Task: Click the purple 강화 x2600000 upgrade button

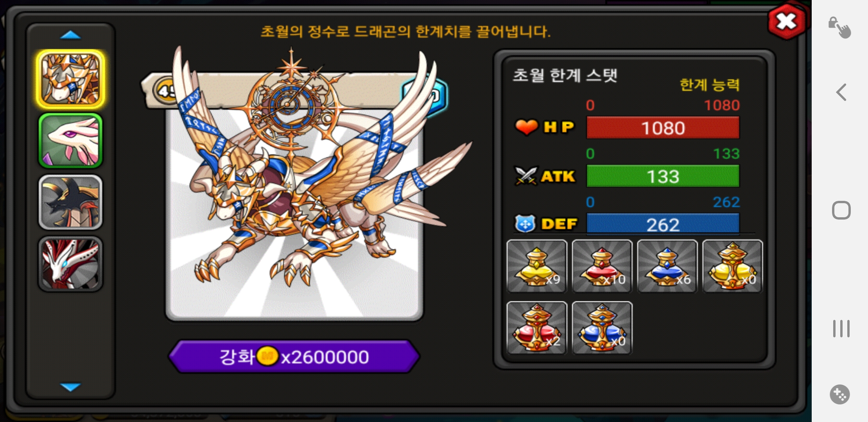Action: click(x=294, y=356)
